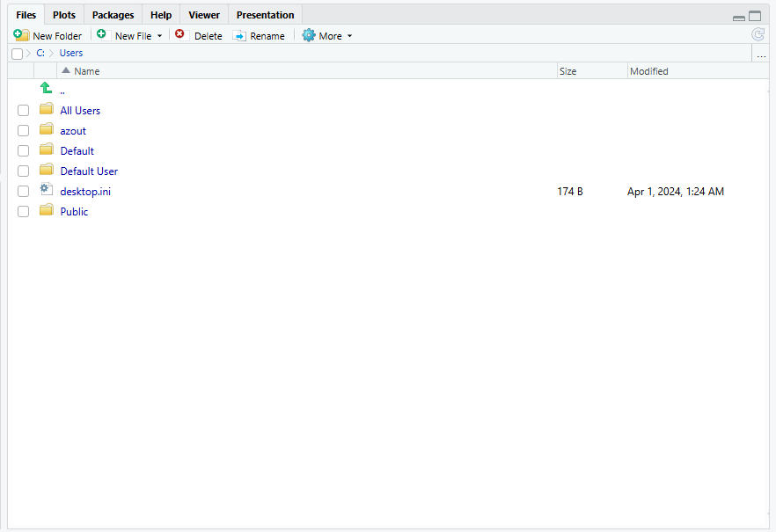Open the desktop.ini file link
The height and width of the screenshot is (532, 776).
tap(85, 192)
